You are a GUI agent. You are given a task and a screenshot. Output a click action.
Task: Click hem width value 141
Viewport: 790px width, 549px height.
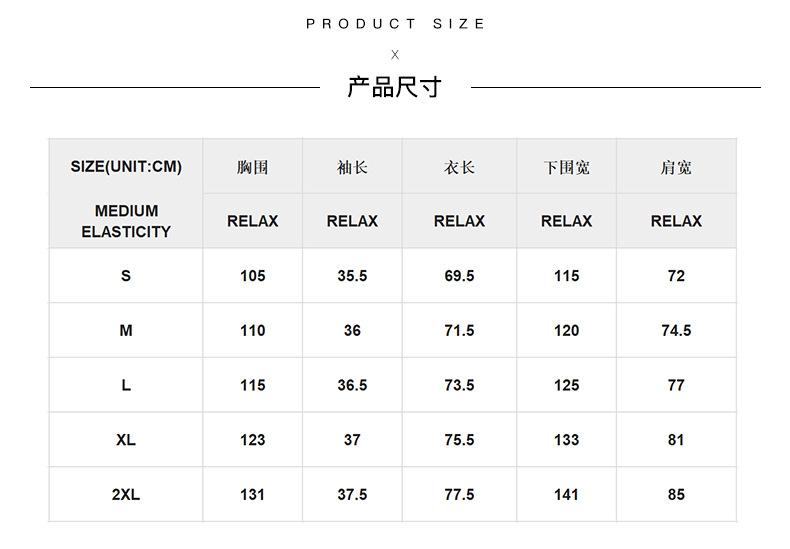pyautogui.click(x=567, y=495)
